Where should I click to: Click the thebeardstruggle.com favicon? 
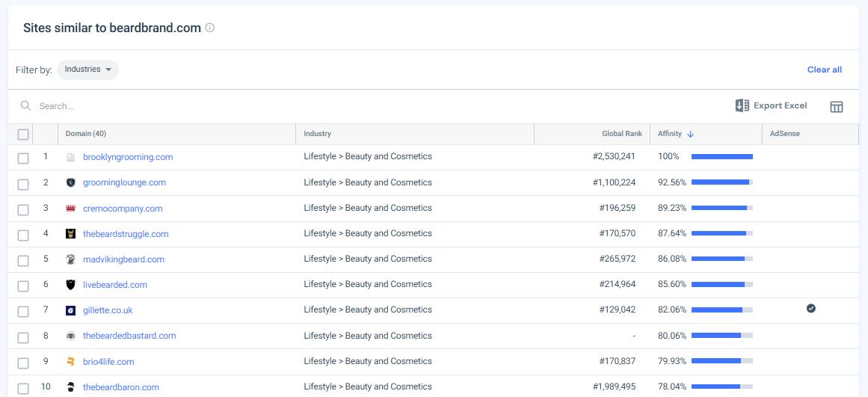pos(70,234)
